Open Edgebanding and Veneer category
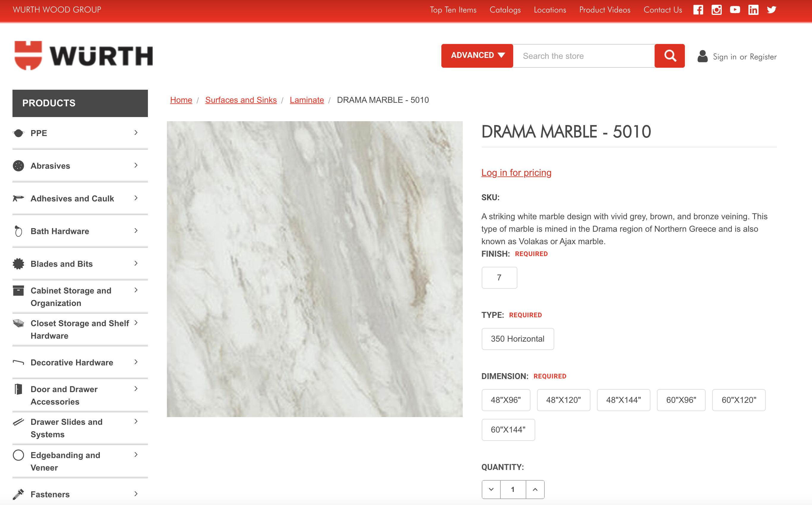This screenshot has height=505, width=812. (x=65, y=461)
